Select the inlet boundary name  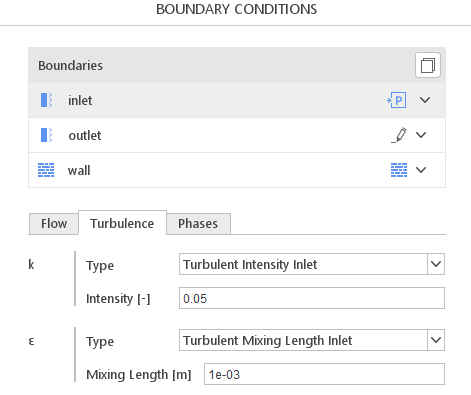click(x=80, y=100)
